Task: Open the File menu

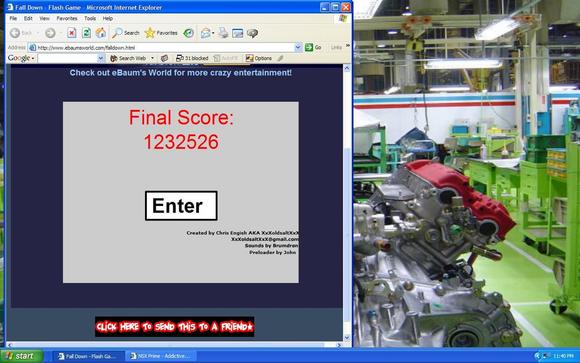Action: tap(13, 18)
